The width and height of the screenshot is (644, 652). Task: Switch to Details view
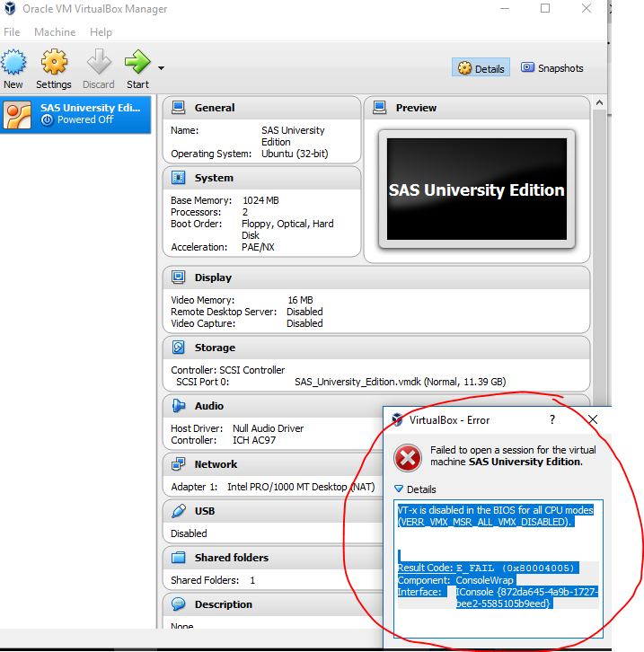click(481, 67)
